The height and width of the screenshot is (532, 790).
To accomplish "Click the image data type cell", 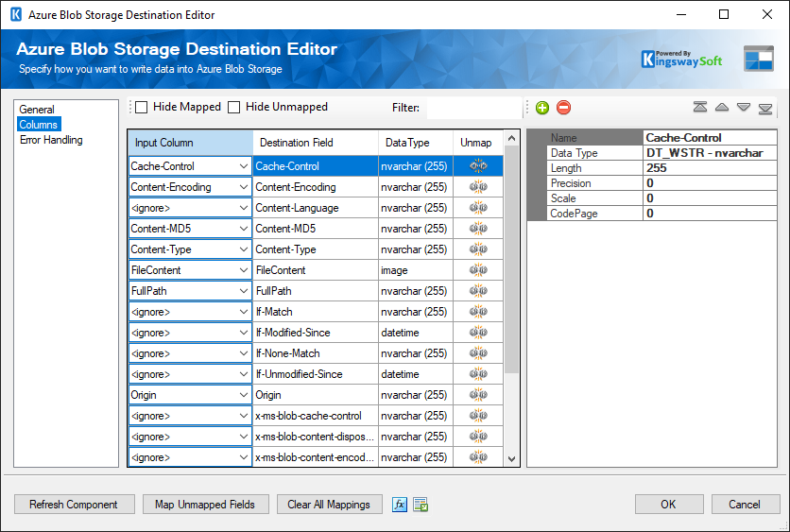I will click(416, 270).
